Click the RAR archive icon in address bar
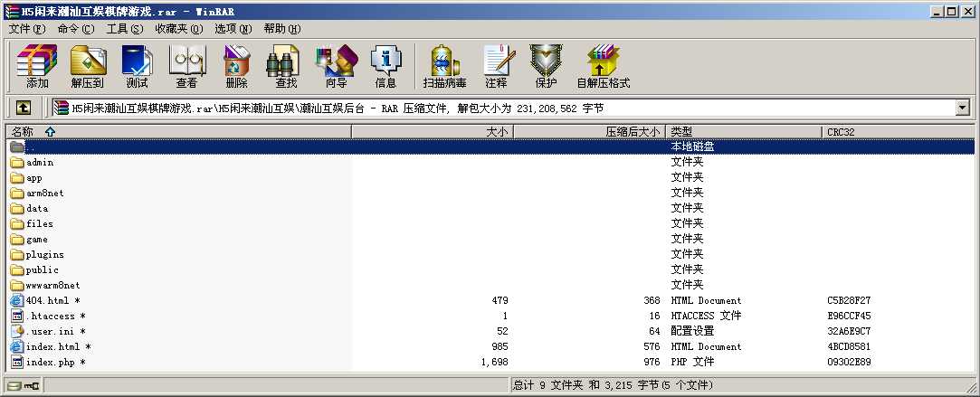 click(x=61, y=108)
